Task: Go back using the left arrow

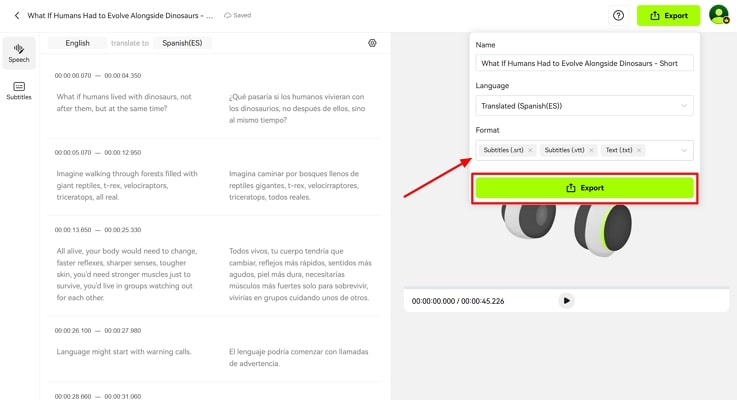Action: 17,16
